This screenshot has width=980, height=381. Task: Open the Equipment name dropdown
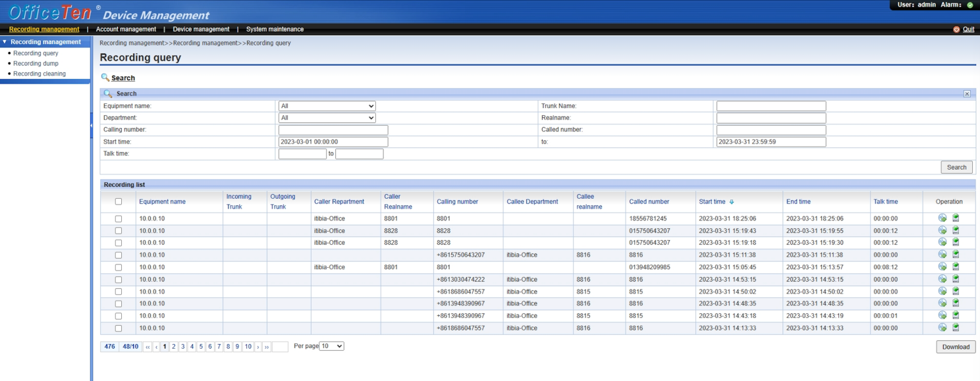pos(327,106)
